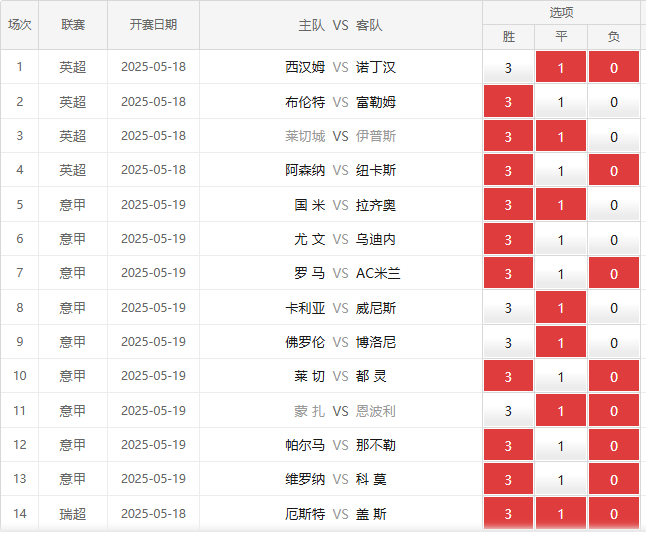Toggle win (3) for 罗马 VS AC米兰
646x534 pixels.
tap(508, 273)
